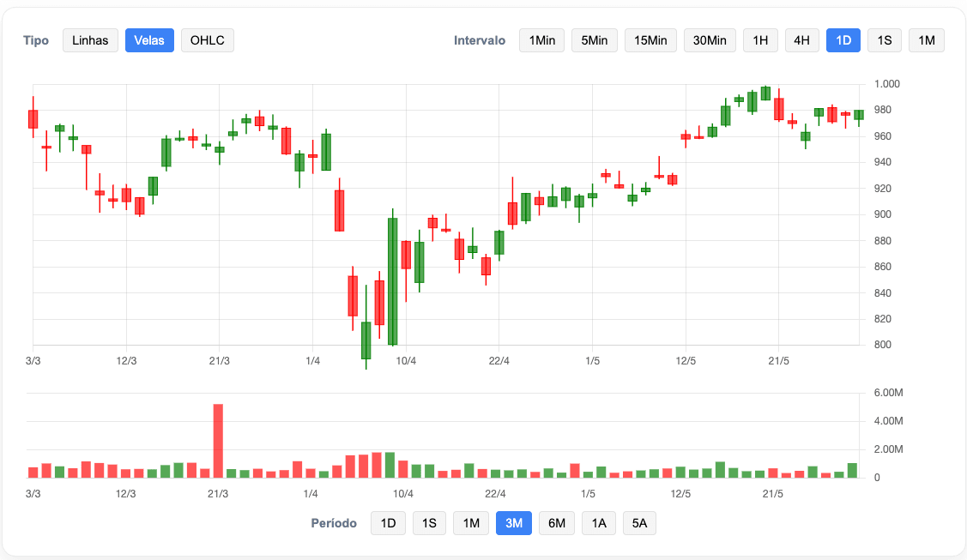
Task: Set the period to 1A
Action: [x=599, y=523]
